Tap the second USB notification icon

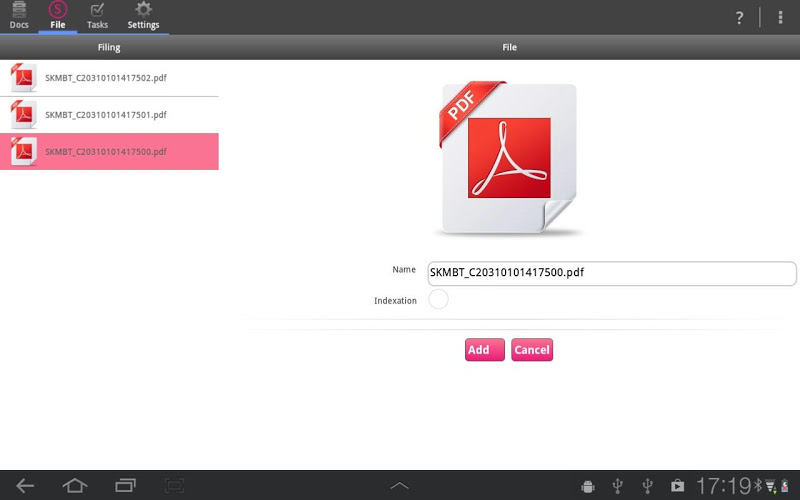pos(647,486)
